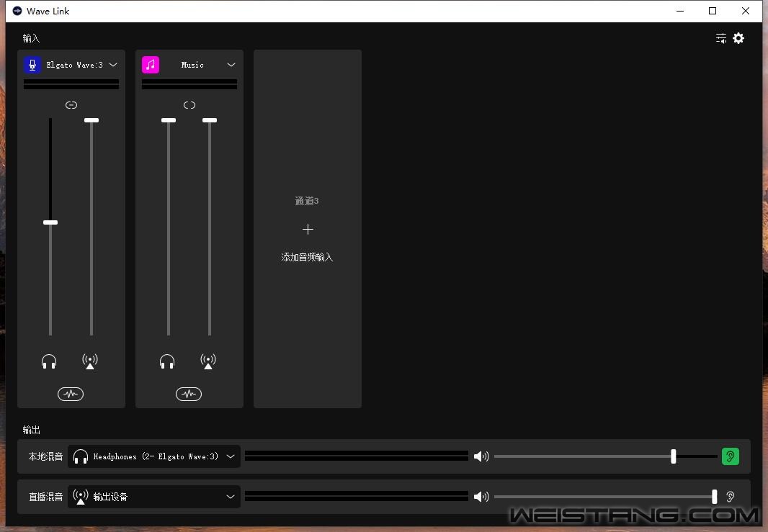Screen dimensions: 768x532
Task: Open effects button on Elgato Wave:3 channel
Action: click(71, 394)
